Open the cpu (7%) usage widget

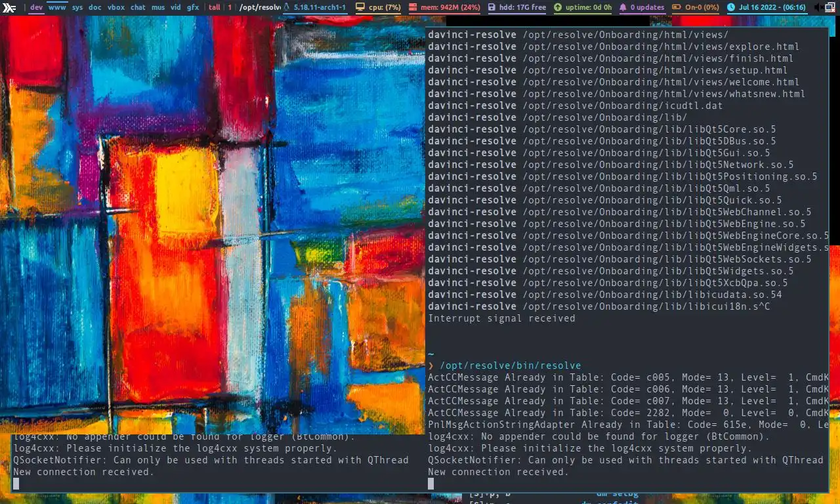[x=385, y=8]
